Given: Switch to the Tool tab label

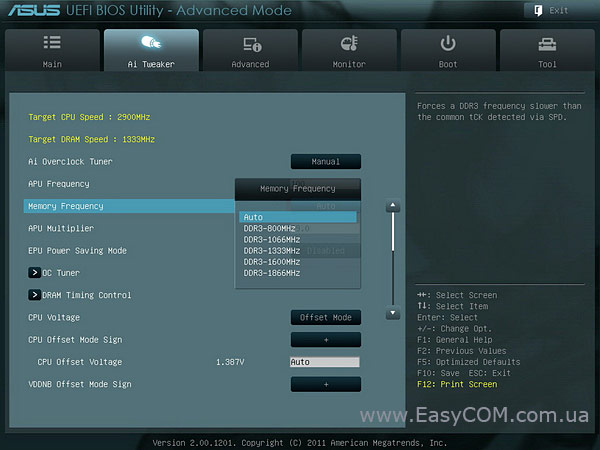Looking at the screenshot, I should [x=547, y=64].
